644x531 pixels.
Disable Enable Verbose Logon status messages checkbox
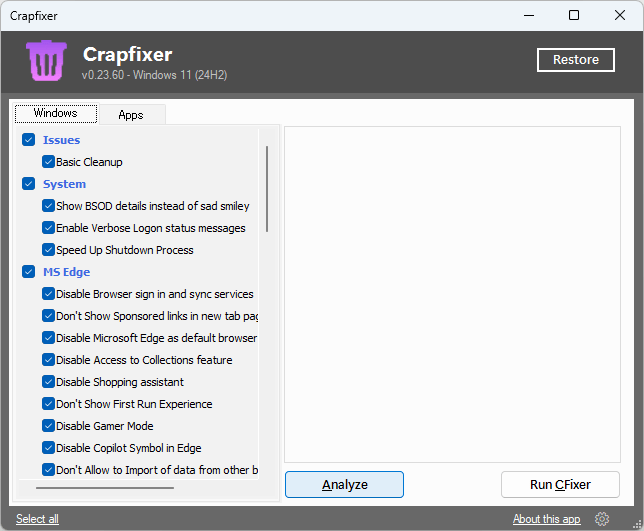coord(48,228)
